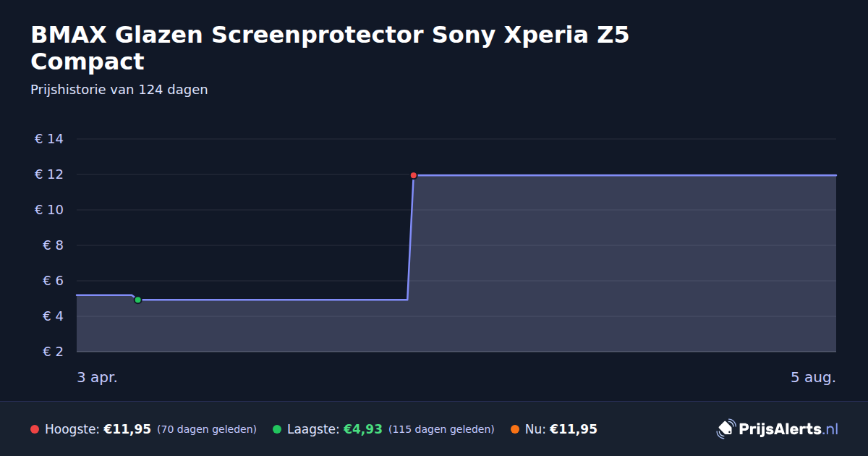Click the red dot beside Hoogste
Viewport: 868px width, 456px height.
point(35,429)
